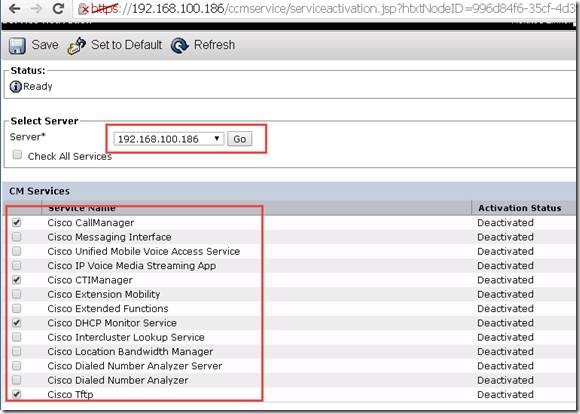This screenshot has width=580, height=414.
Task: Open the Server dropdown 192.168.100.186
Action: point(169,139)
